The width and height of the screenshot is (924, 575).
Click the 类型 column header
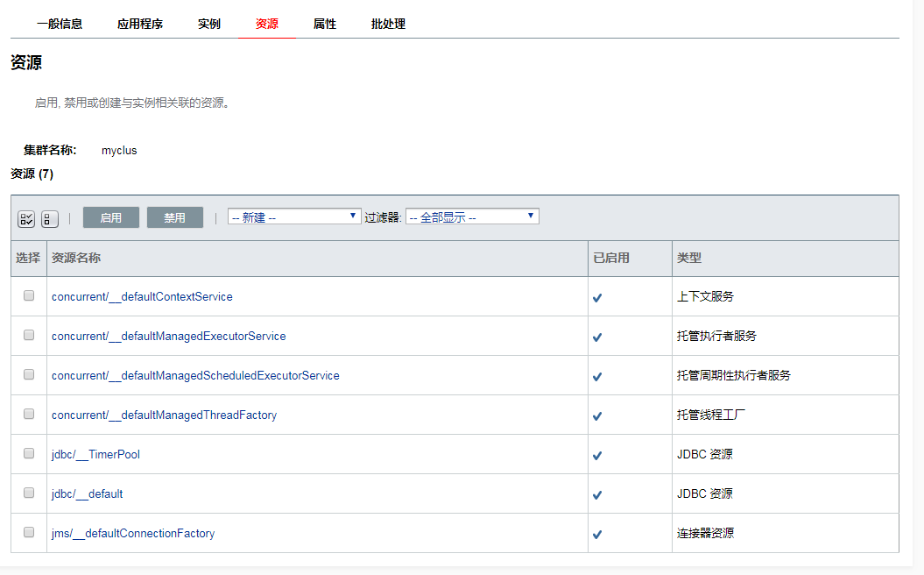[x=689, y=259]
